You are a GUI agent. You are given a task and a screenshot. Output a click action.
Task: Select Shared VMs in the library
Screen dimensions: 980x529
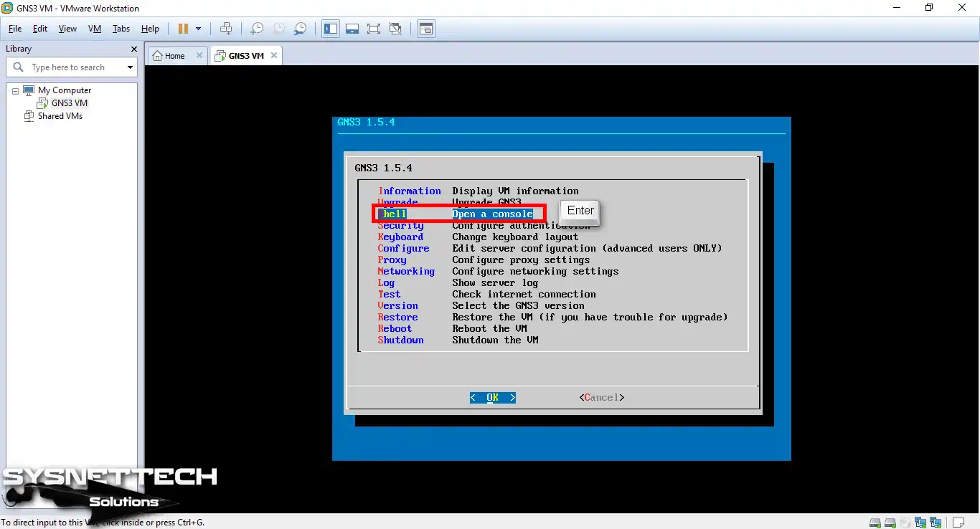pyautogui.click(x=60, y=116)
